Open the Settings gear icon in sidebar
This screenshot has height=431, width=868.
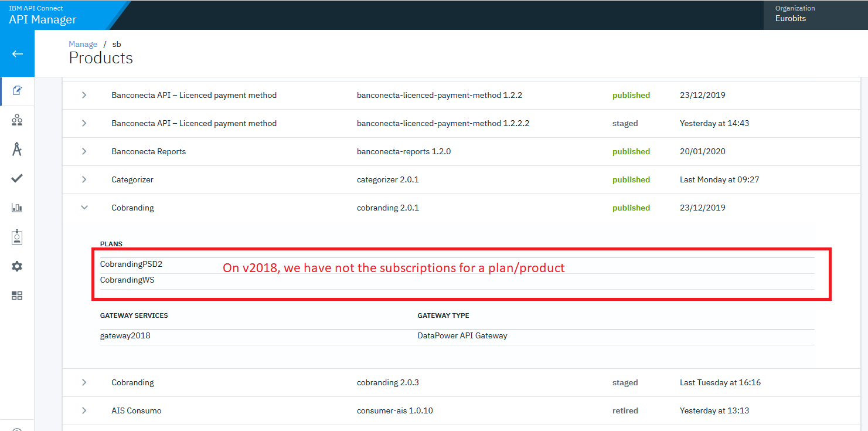(x=17, y=266)
